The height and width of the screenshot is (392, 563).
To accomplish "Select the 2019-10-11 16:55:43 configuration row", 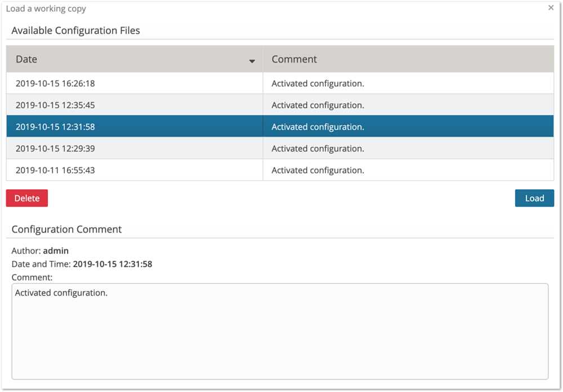I will (x=55, y=170).
